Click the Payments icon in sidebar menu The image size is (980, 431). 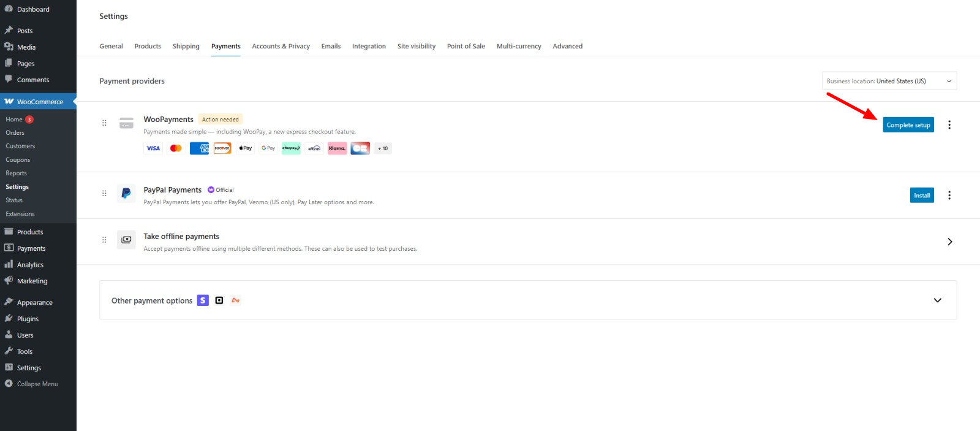click(9, 248)
